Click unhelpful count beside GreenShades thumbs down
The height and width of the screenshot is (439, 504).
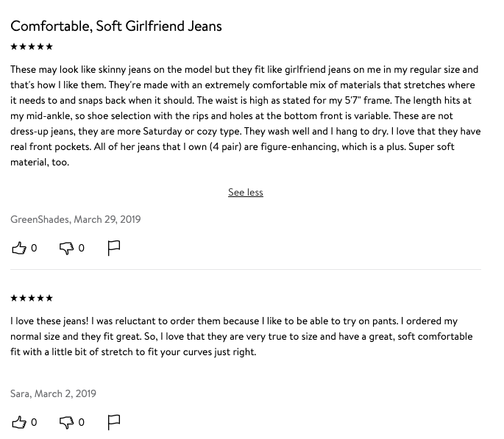[x=82, y=248]
